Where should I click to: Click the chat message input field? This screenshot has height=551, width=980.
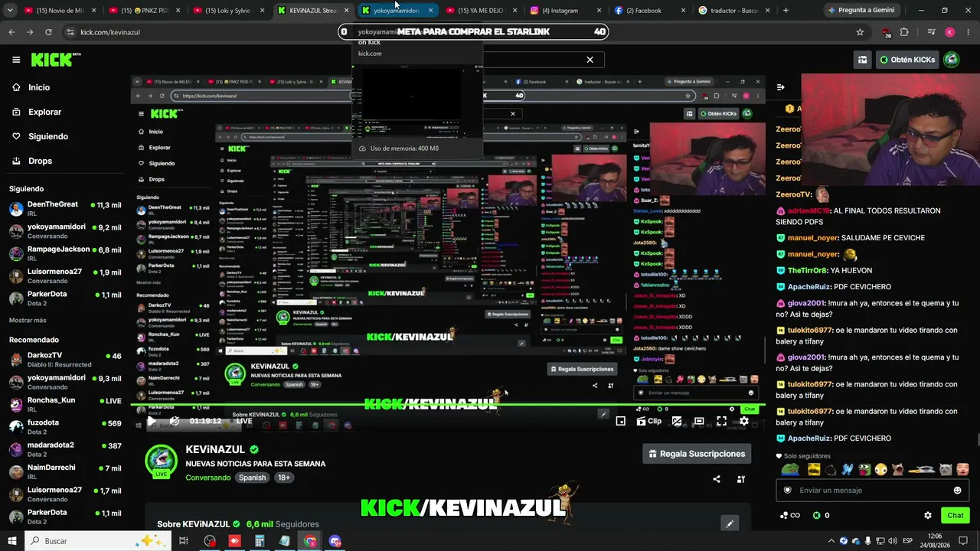[873, 491]
